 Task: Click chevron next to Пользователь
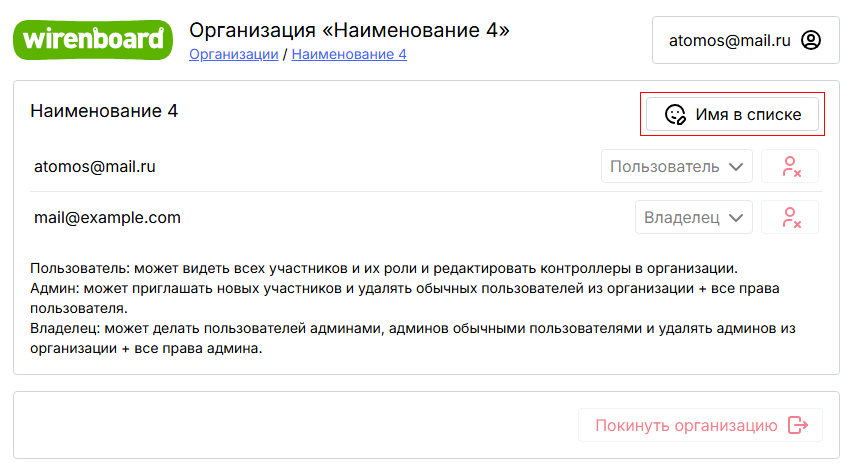pos(736,167)
